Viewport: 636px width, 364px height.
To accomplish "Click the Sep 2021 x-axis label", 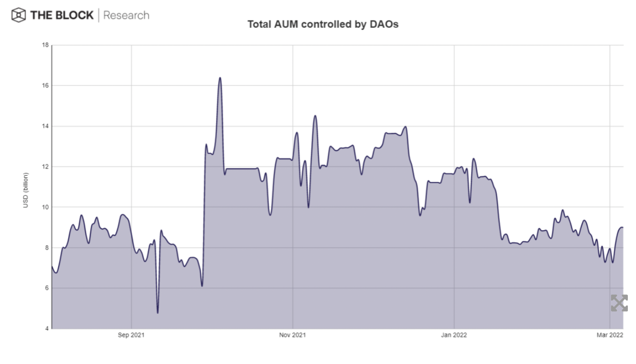I will pos(131,335).
